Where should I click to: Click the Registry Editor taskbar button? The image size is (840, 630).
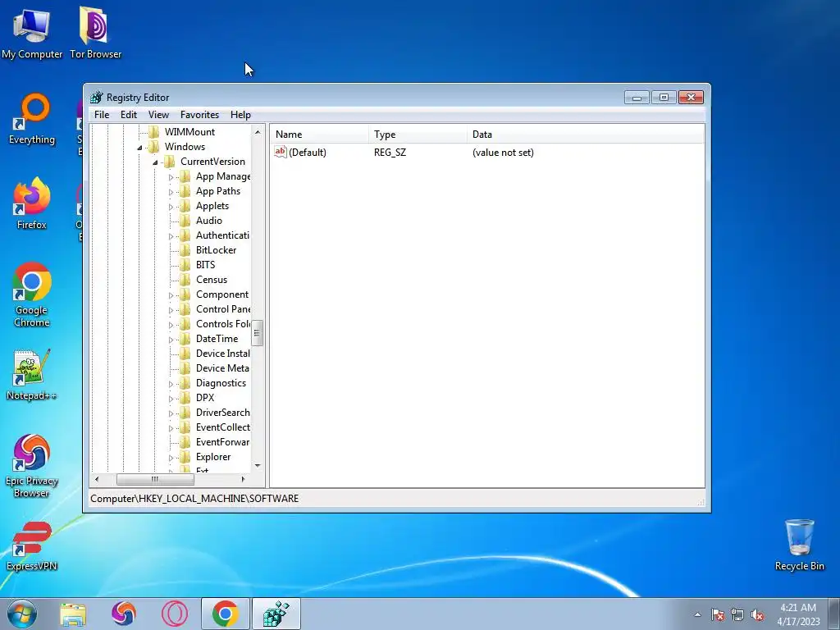[276, 614]
